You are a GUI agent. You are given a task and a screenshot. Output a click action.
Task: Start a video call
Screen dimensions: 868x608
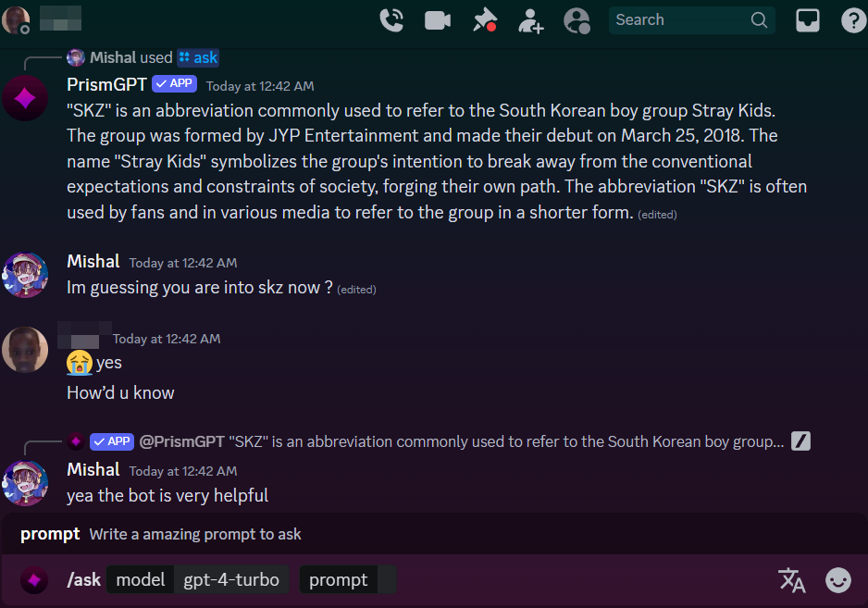(437, 20)
